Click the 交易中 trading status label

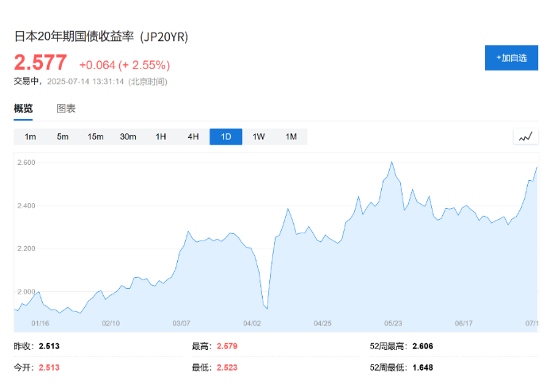tap(26, 82)
